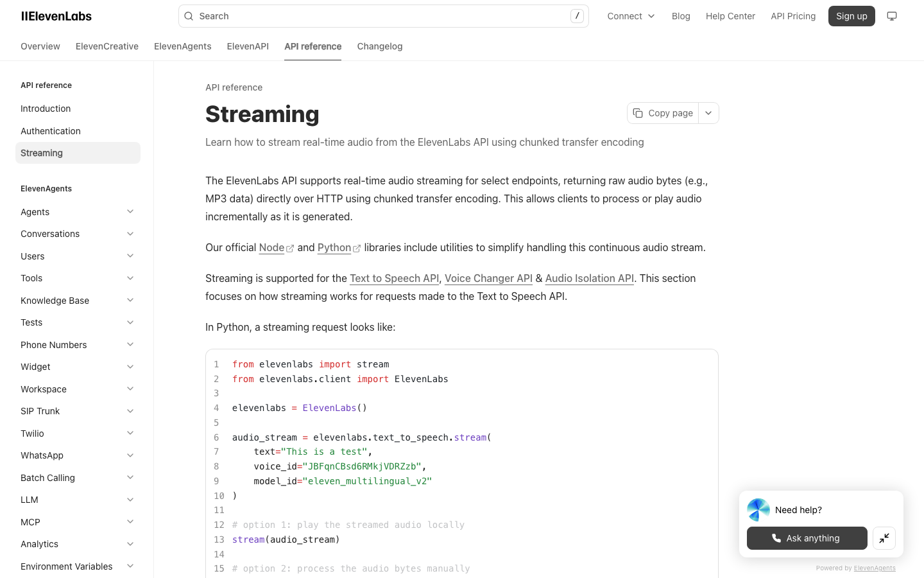Click the slash shortcut key badge
Screen dimensions: 924x578
(577, 16)
